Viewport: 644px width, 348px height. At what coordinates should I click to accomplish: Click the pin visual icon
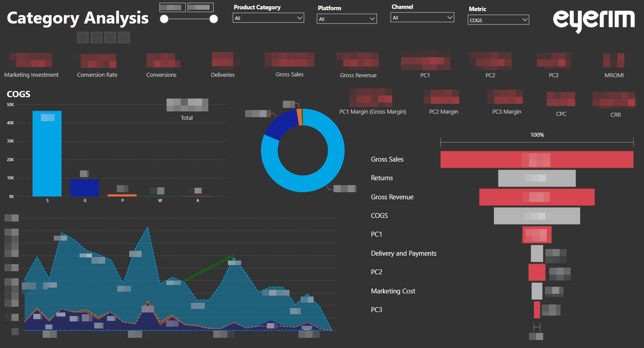pyautogui.click(x=83, y=38)
